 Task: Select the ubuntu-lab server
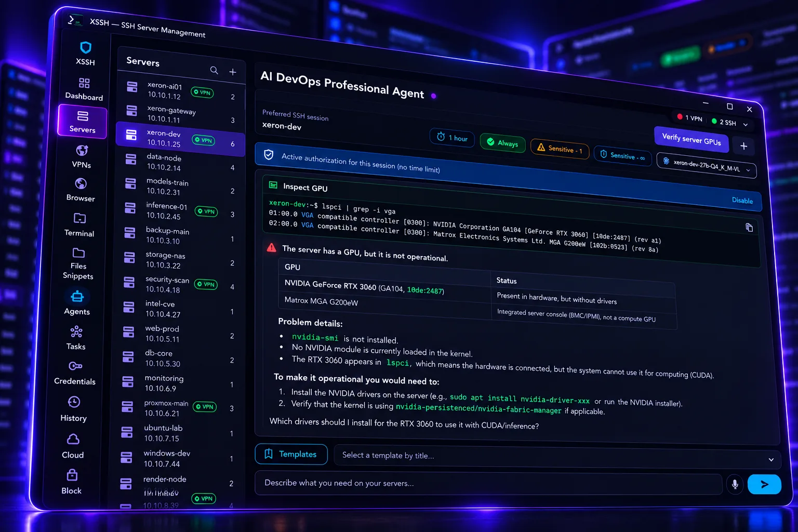click(179, 433)
